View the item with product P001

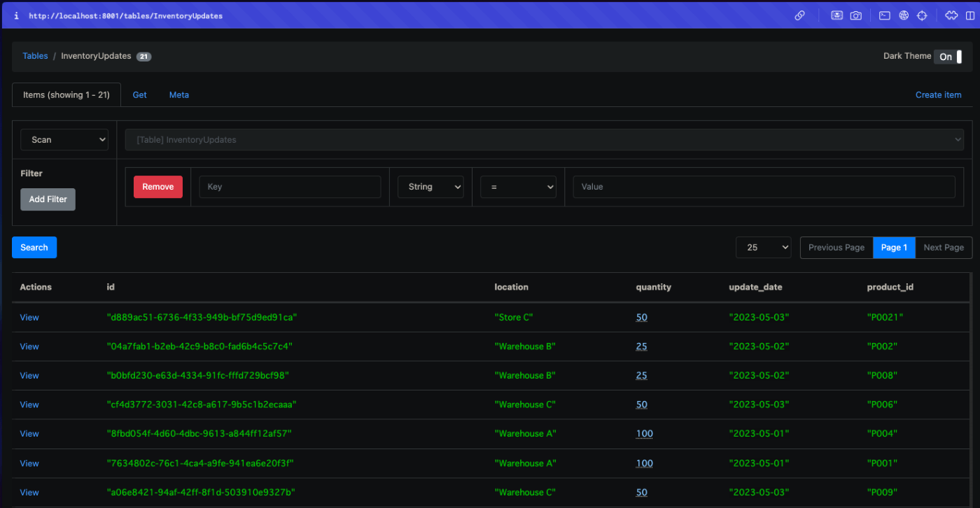tap(29, 463)
